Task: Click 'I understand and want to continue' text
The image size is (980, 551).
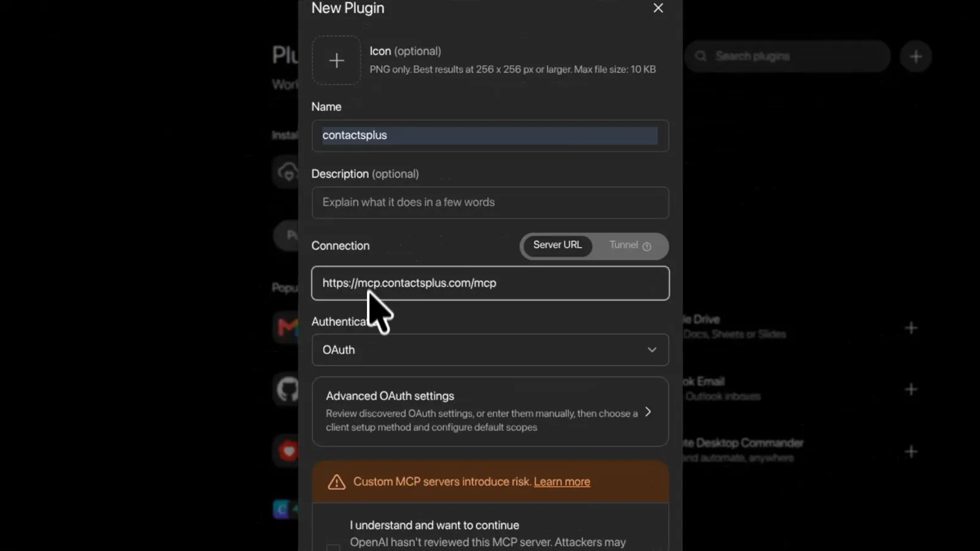Action: point(434,525)
